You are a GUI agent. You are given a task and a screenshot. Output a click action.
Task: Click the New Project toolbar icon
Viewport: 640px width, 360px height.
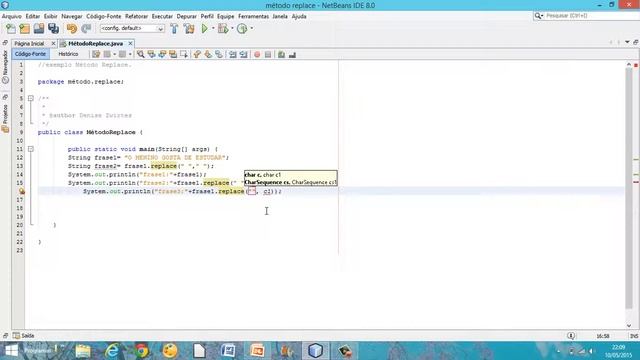[x=24, y=28]
